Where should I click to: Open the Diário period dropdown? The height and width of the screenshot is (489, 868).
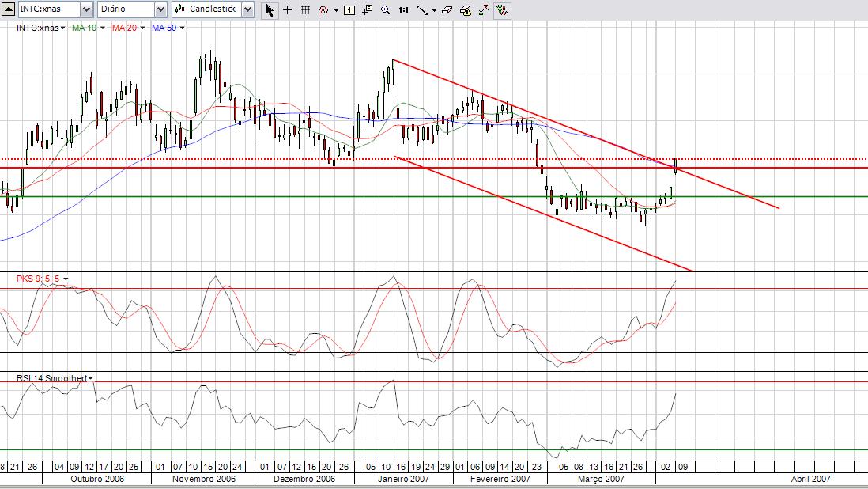point(160,9)
